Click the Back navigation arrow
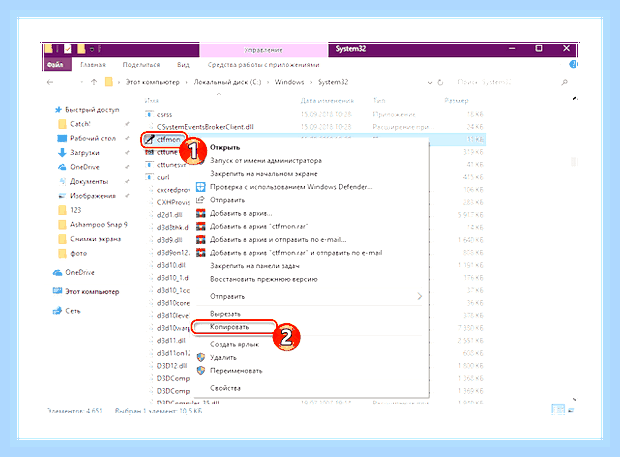The width and height of the screenshot is (620, 457). tap(50, 82)
